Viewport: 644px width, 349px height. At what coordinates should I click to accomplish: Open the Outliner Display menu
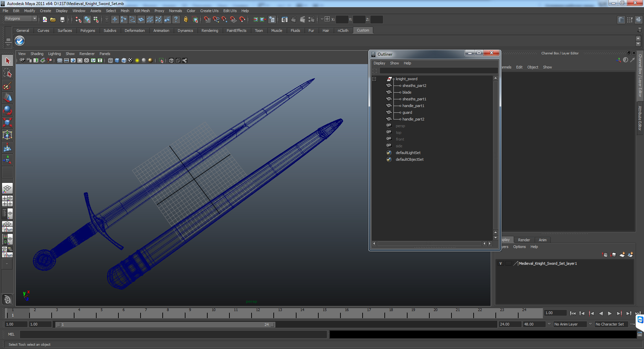[x=379, y=63]
